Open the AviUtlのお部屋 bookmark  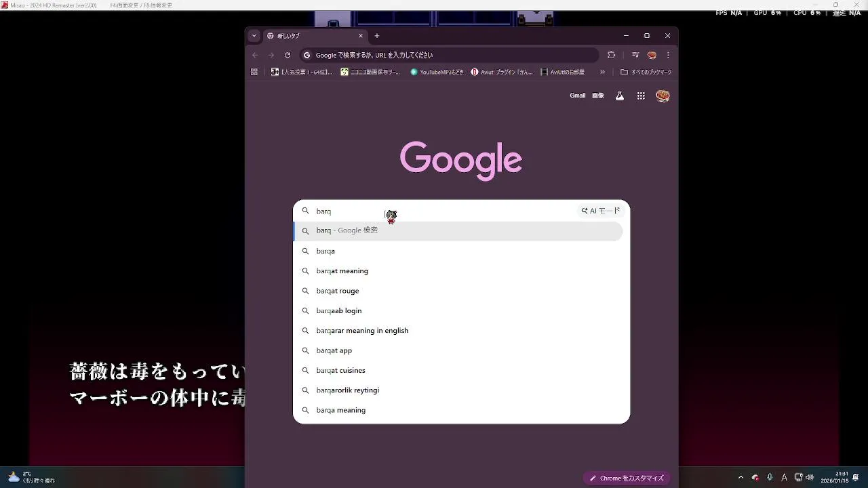coord(563,72)
